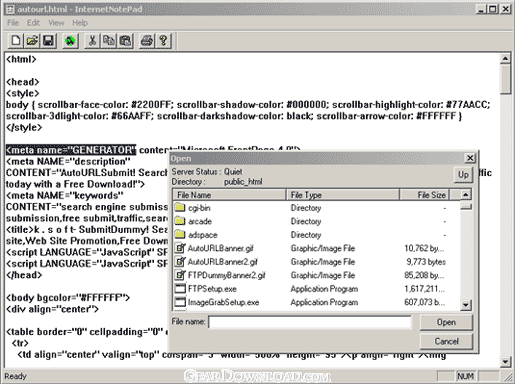The image size is (515, 384).
Task: Click the adspace file name text
Action: pos(203,235)
